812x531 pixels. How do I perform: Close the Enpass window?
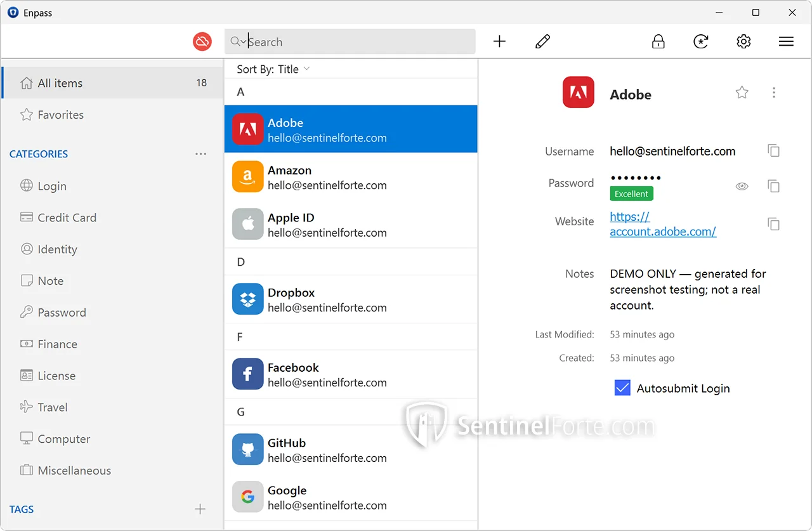792,12
